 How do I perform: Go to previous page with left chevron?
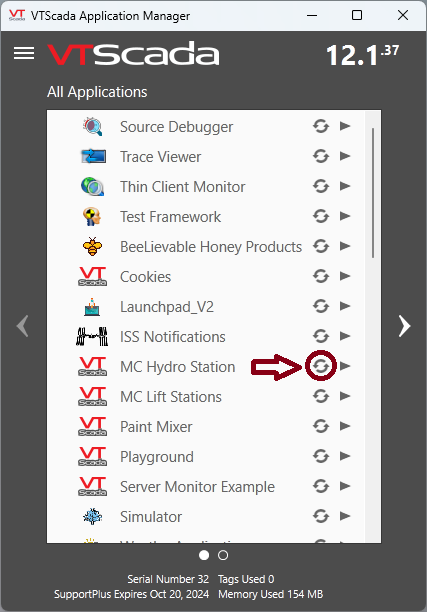[x=23, y=326]
